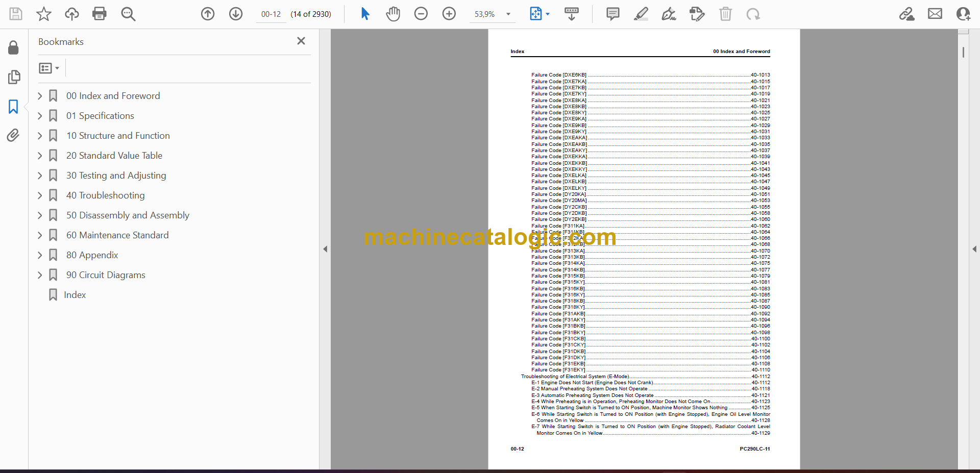Image resolution: width=980 pixels, height=473 pixels.
Task: Jump to 10 Structure and Function bookmark
Action: pyautogui.click(x=118, y=136)
